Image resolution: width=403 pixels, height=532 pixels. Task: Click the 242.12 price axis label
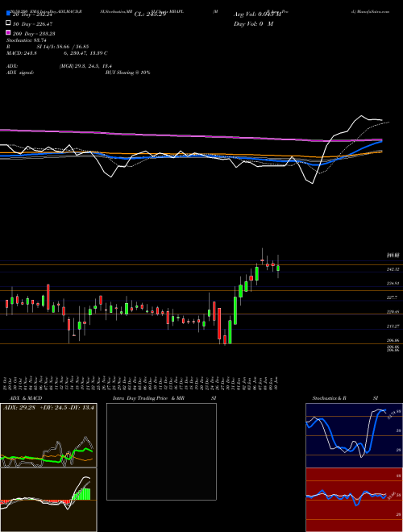pyautogui.click(x=393, y=269)
